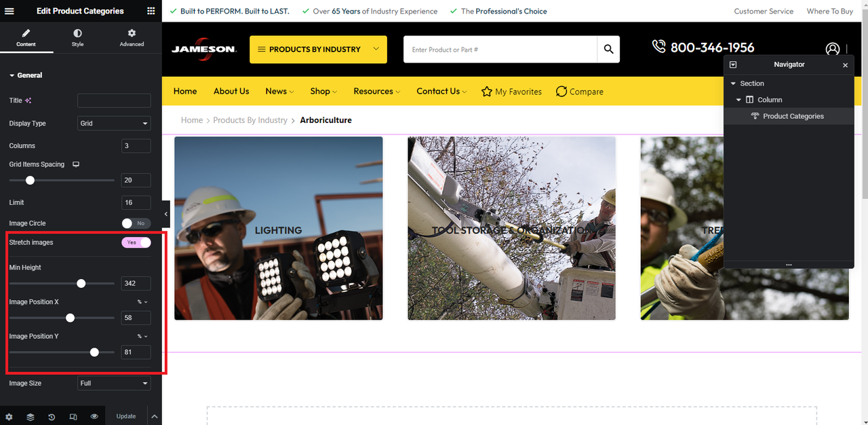Click the phone icon beside 800-346-1956
868x425 pixels.
659,46
